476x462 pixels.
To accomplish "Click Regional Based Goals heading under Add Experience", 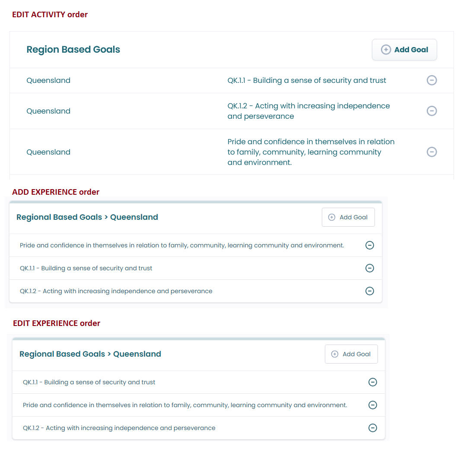I will (x=87, y=217).
